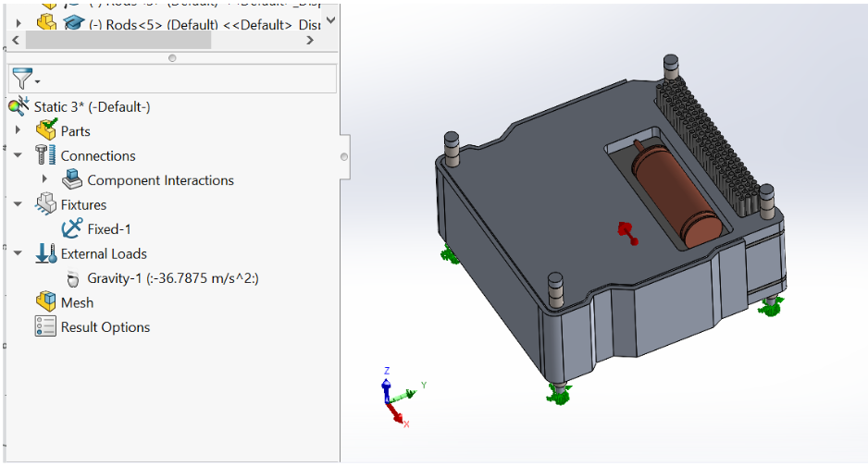Image resolution: width=868 pixels, height=466 pixels.
Task: Click the filter funnel icon
Action: (x=21, y=79)
